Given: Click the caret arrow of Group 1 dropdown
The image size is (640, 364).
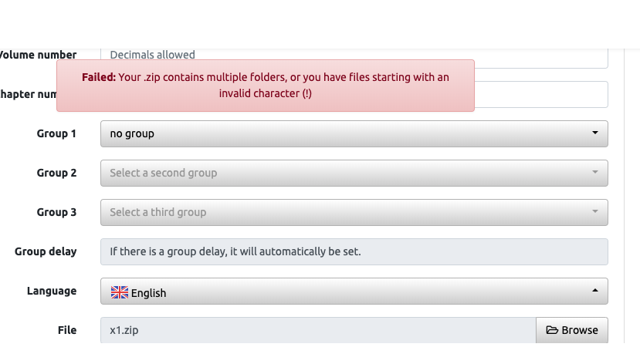Looking at the screenshot, I should pyautogui.click(x=594, y=133).
